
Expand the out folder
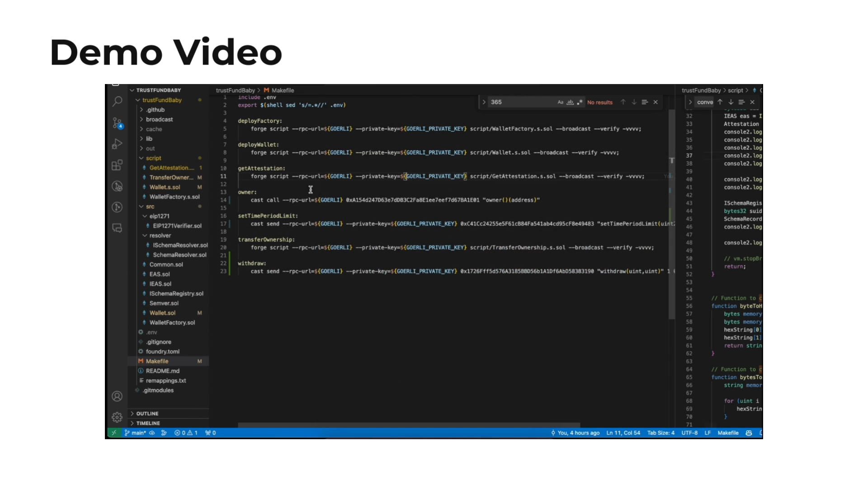(168, 148)
